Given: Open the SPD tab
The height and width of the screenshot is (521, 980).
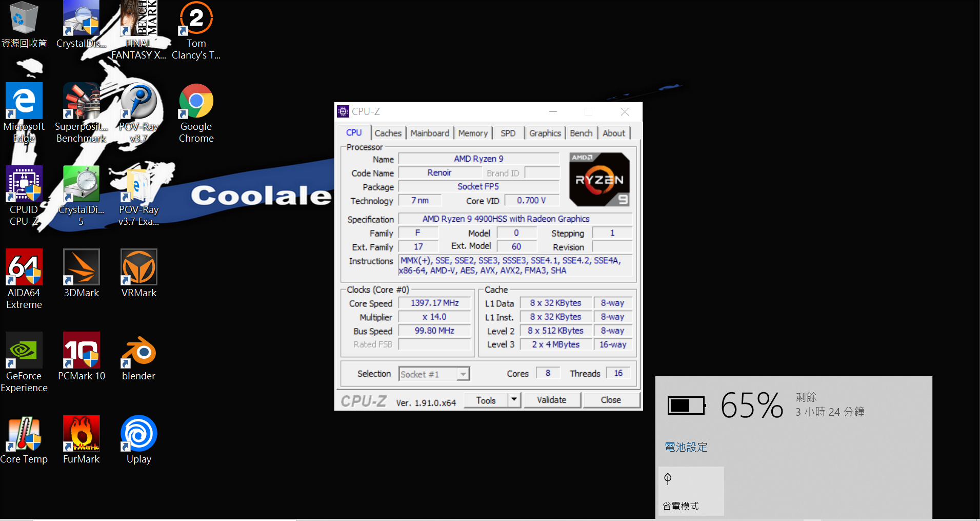Looking at the screenshot, I should click(508, 133).
